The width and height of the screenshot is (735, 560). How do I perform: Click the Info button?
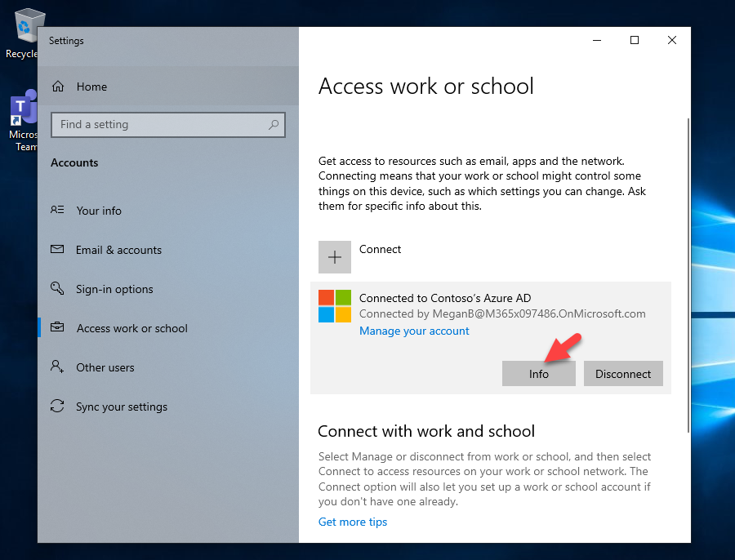(539, 374)
